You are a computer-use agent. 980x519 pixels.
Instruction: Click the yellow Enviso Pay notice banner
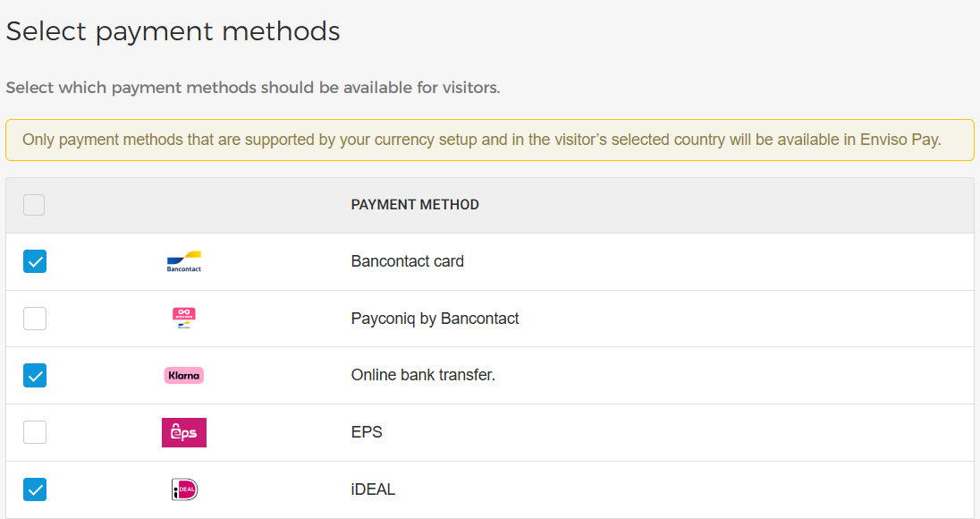coord(490,140)
